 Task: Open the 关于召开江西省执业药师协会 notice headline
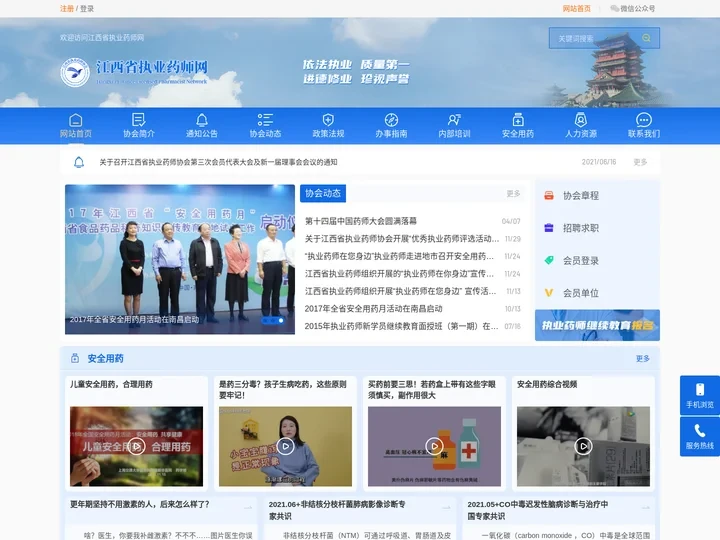pos(219,162)
